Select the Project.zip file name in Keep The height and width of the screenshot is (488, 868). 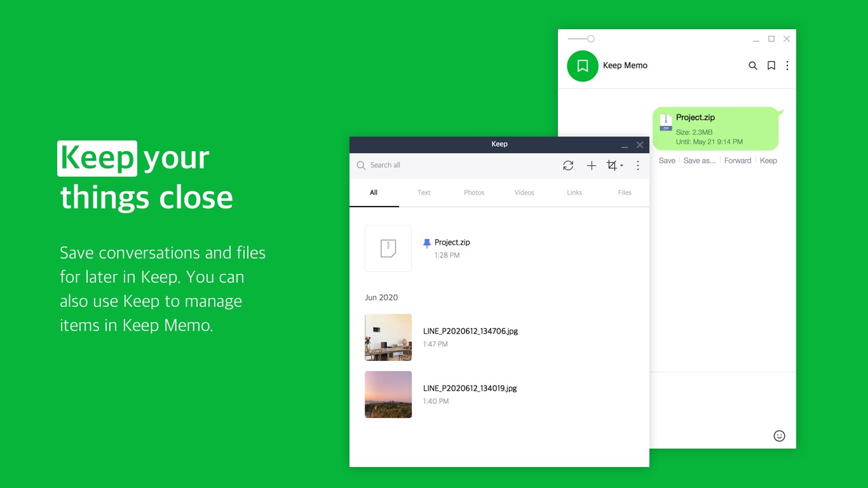[x=452, y=243]
